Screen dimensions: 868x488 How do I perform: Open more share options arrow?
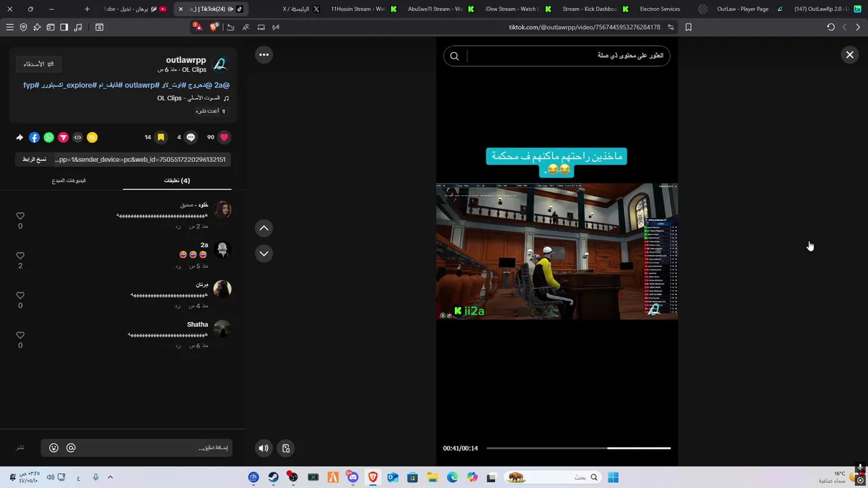(x=20, y=138)
